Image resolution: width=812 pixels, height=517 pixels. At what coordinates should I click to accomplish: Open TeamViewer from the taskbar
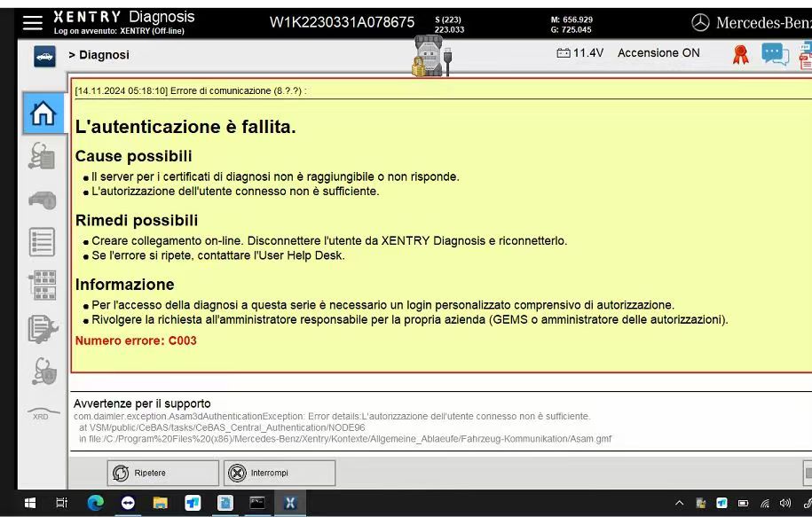[x=128, y=503]
